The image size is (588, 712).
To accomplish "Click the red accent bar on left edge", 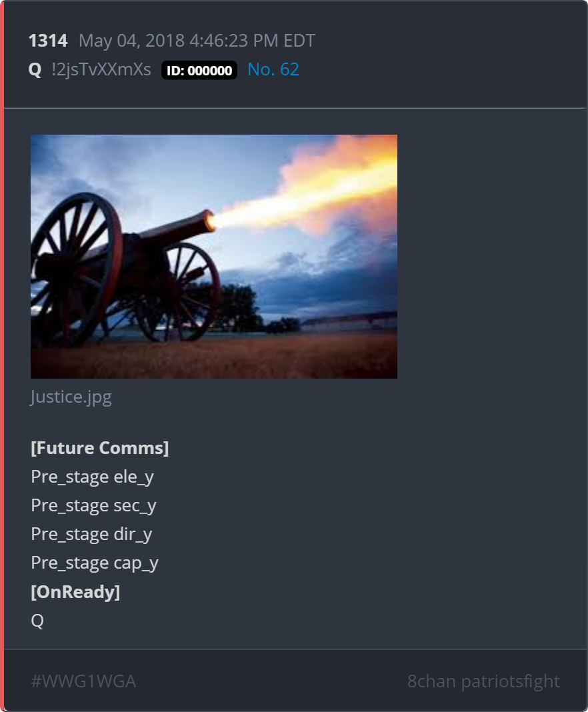I will click(x=2, y=356).
